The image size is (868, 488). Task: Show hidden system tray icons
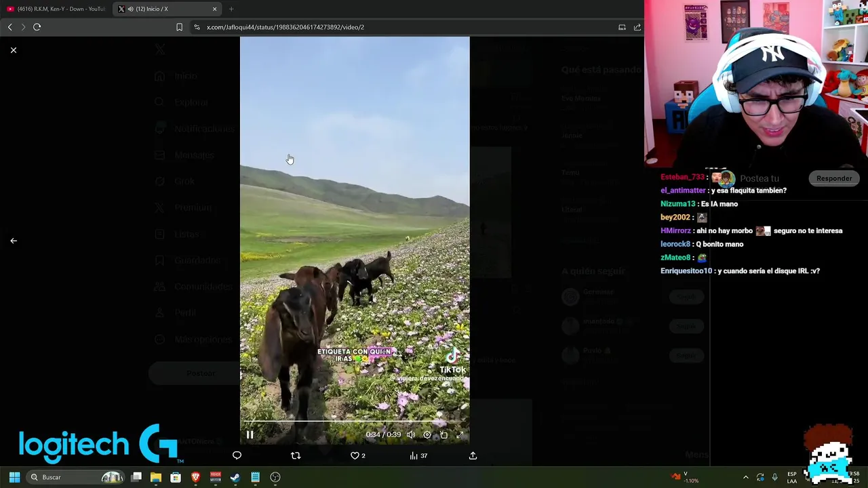click(x=746, y=477)
